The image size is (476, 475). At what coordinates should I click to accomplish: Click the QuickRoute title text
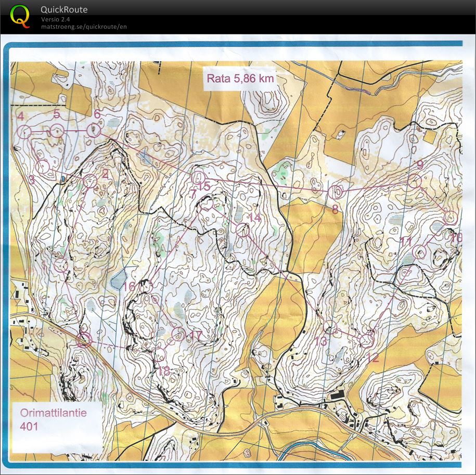click(64, 9)
